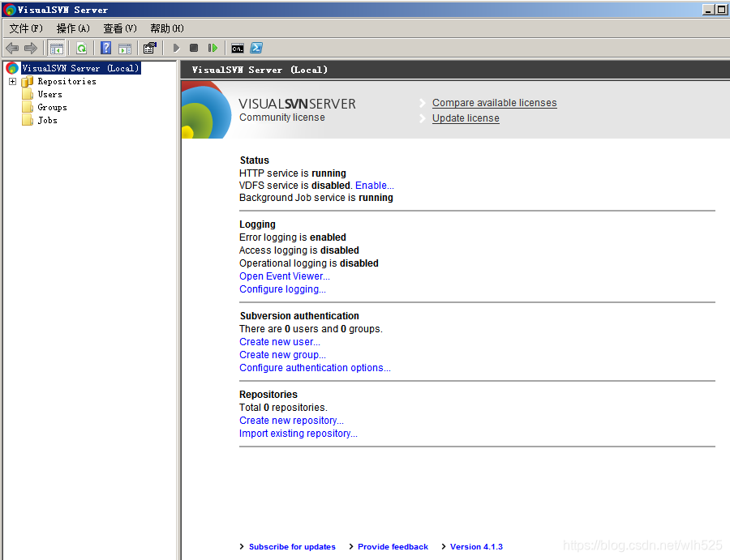
Task: Open the 帮助(H) menu
Action: (167, 28)
